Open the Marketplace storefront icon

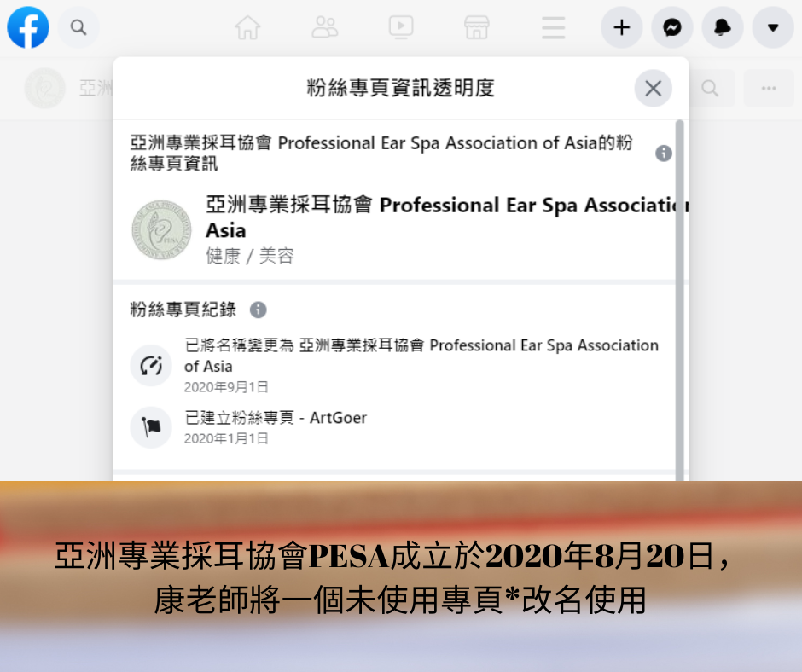click(x=477, y=27)
